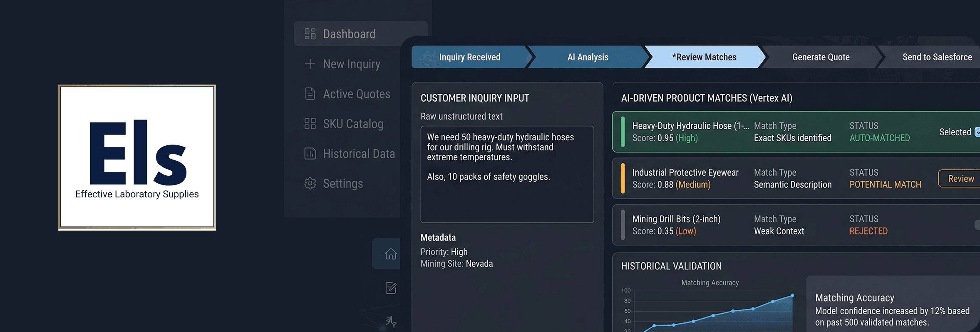The image size is (980, 332).
Task: Click the last data point on accuracy chart
Action: coord(792,295)
